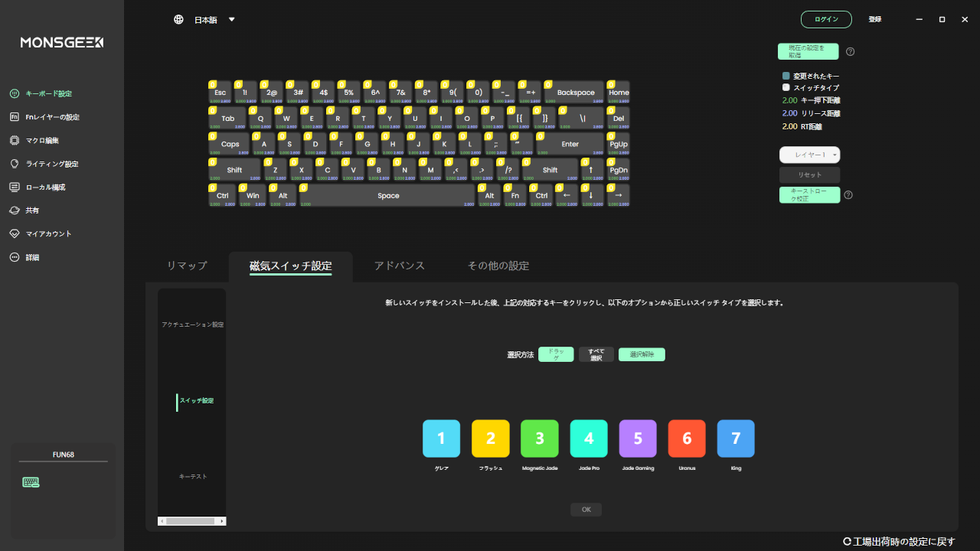Open My Account diamond icon
The height and width of the screenshot is (551, 980).
tap(14, 234)
